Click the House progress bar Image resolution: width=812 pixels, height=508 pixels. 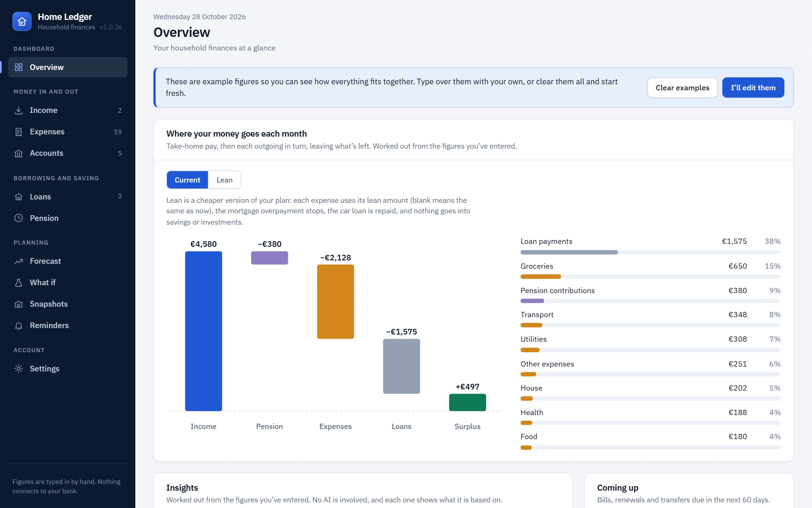(x=650, y=398)
